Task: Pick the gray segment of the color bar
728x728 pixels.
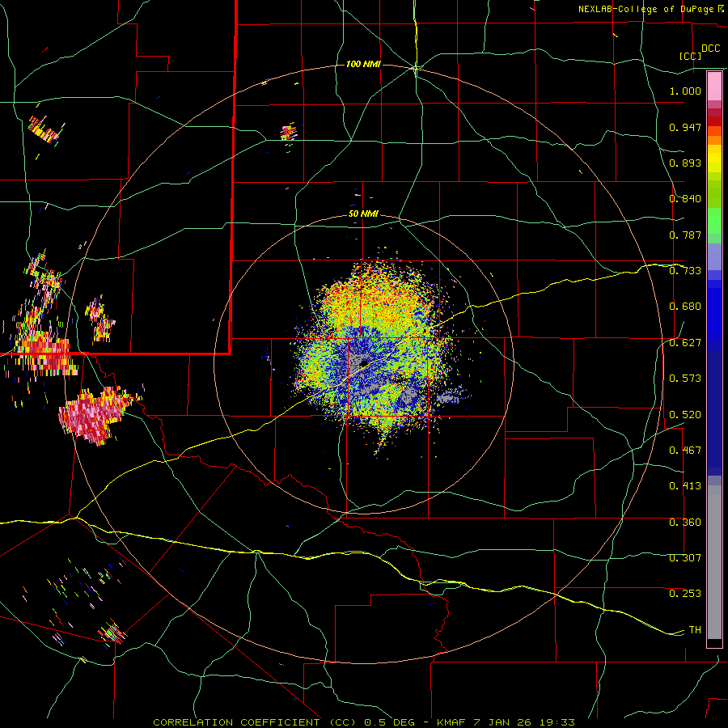Action: click(x=714, y=562)
